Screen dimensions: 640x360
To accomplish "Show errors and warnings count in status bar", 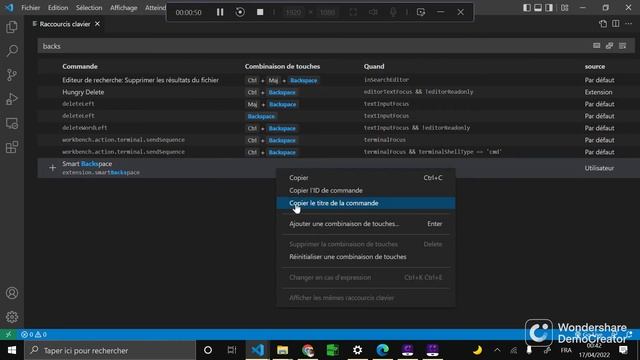I will coord(34,334).
